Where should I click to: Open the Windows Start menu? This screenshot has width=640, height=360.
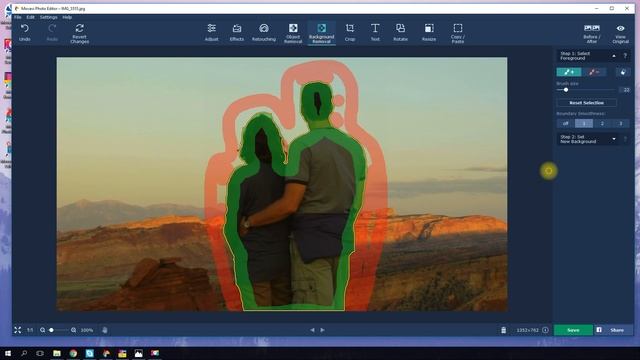(8, 353)
